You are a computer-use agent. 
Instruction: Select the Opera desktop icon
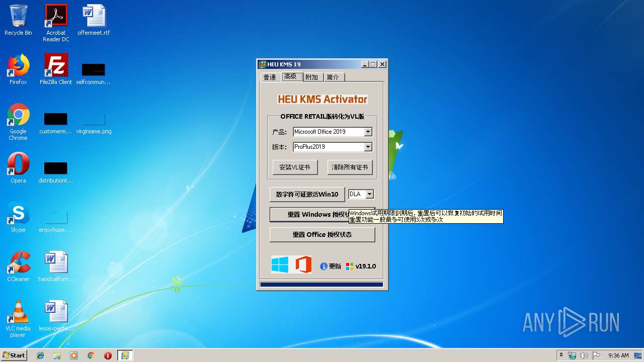click(18, 168)
